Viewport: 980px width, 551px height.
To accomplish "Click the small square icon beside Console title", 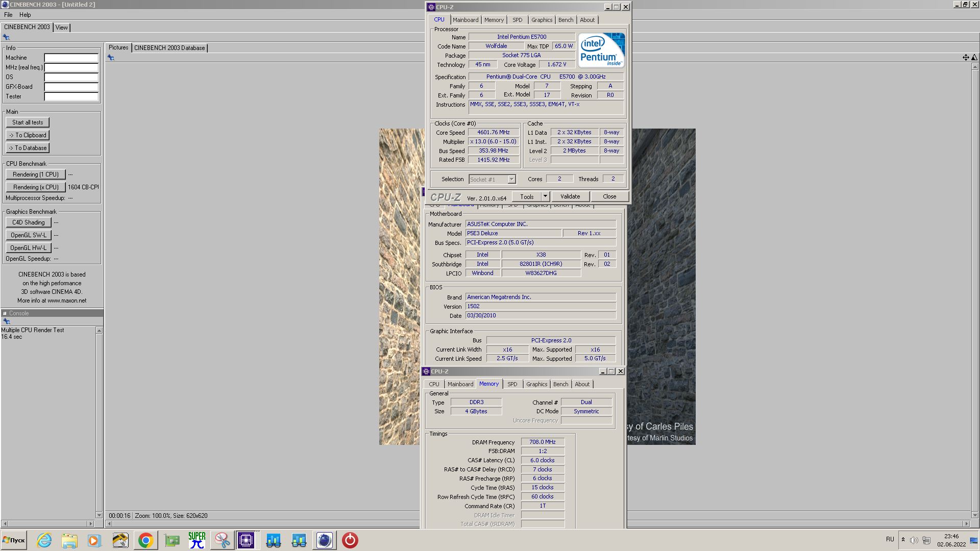I will point(5,313).
